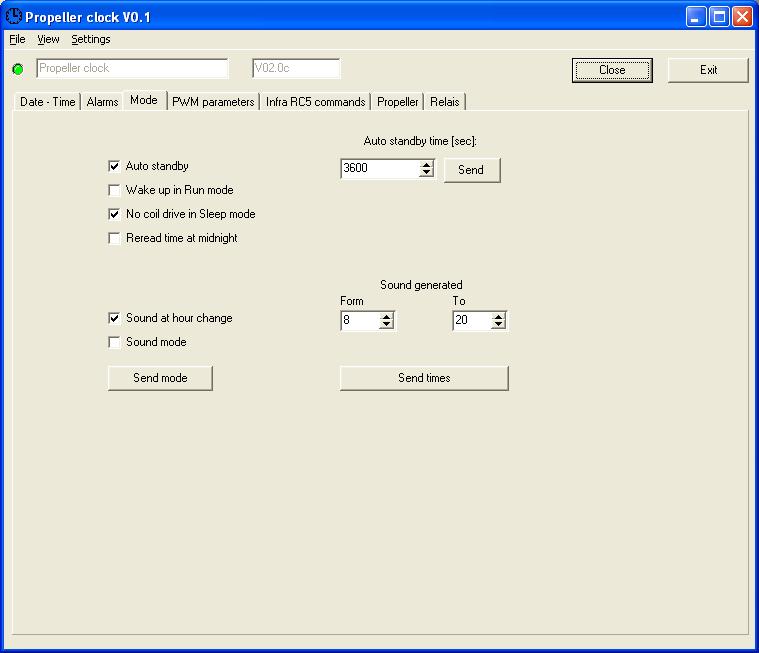The height and width of the screenshot is (653, 759).
Task: Click the sound From hour field showing 8
Action: 360,320
